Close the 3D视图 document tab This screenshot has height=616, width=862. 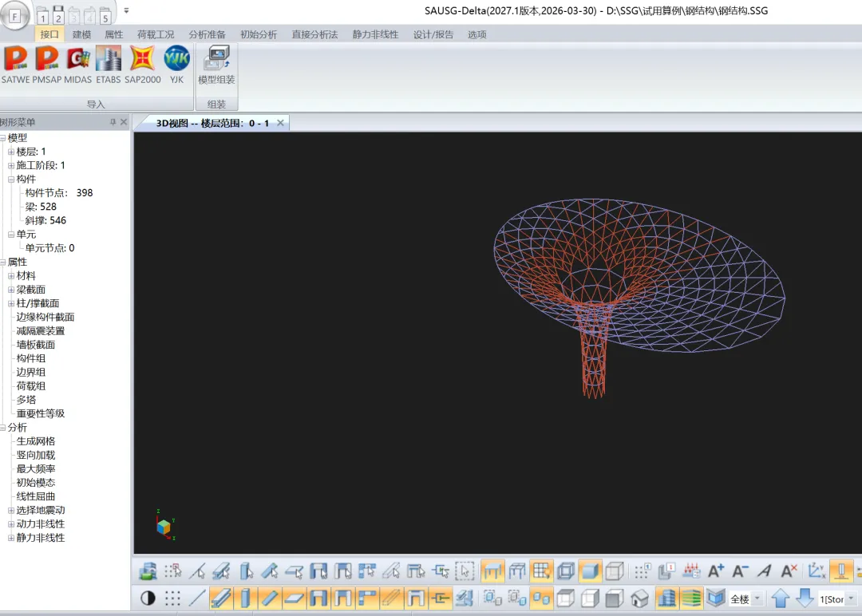pos(280,123)
